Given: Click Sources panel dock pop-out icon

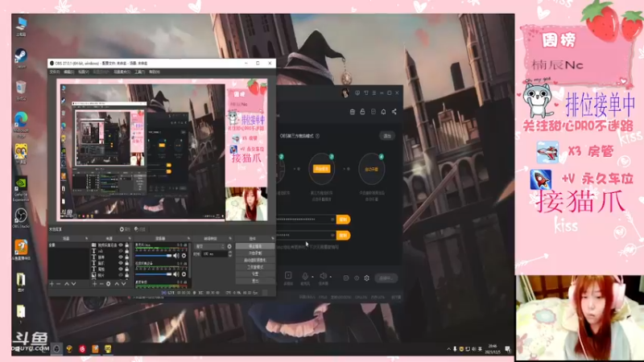Looking at the screenshot, I should 130,238.
